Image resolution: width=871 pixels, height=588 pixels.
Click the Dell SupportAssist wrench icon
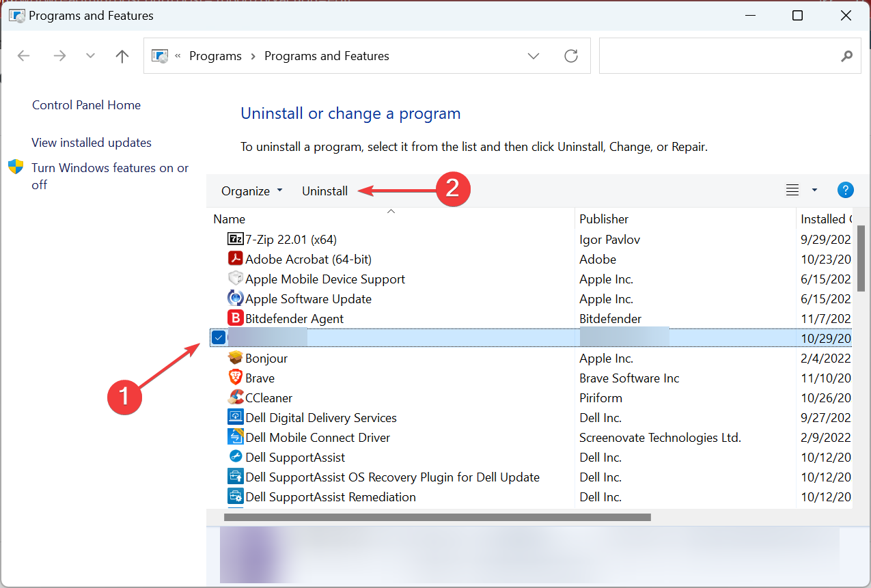pos(236,457)
